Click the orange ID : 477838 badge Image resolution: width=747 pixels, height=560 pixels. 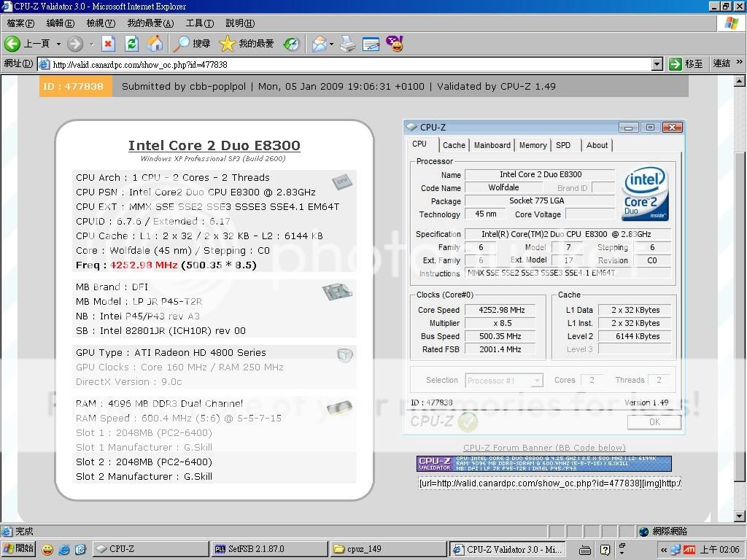(x=75, y=87)
